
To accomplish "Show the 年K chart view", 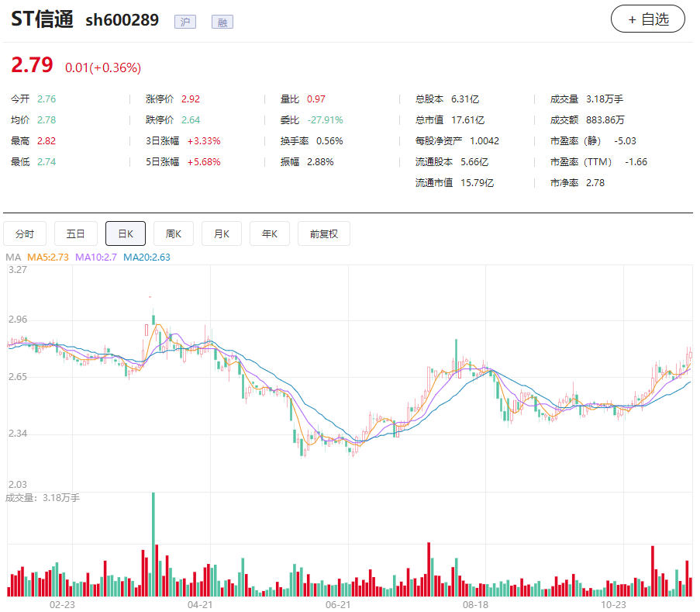I will pos(270,233).
